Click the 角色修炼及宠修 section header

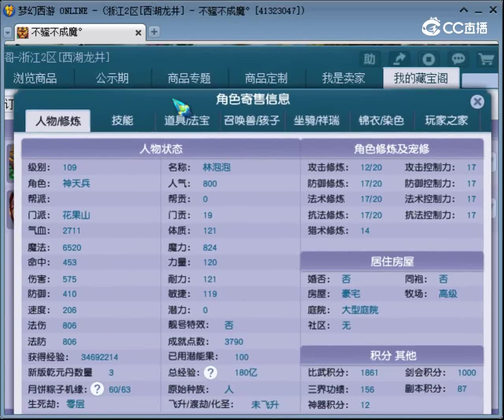(x=392, y=149)
